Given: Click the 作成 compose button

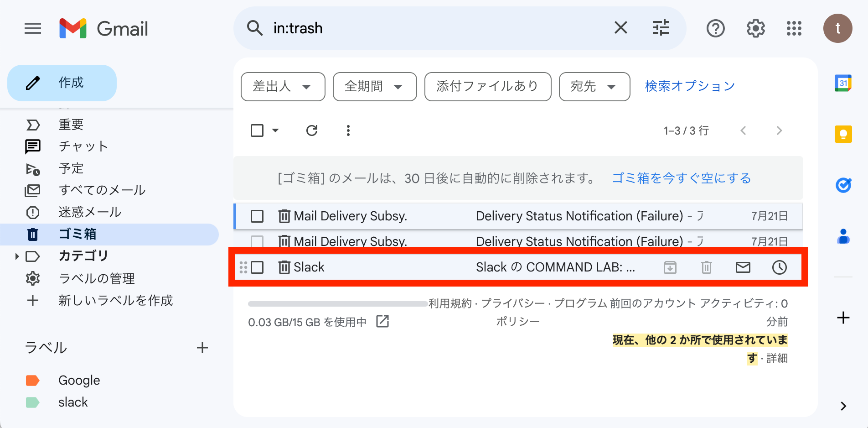Looking at the screenshot, I should 62,83.
